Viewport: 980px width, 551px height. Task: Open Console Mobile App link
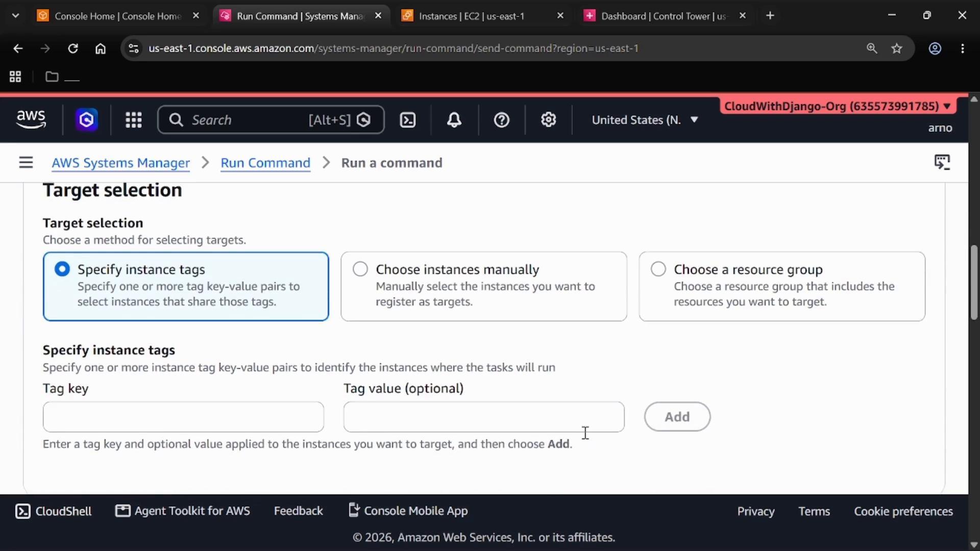(x=408, y=511)
